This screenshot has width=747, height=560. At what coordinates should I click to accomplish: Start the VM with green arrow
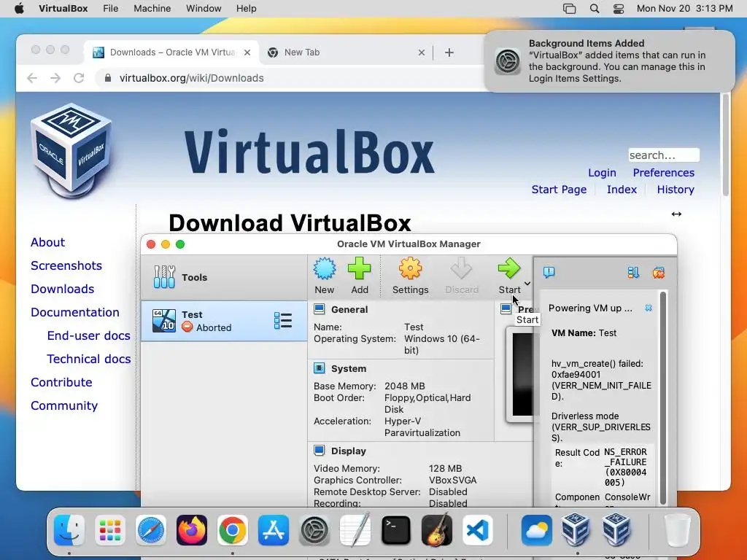[508, 268]
